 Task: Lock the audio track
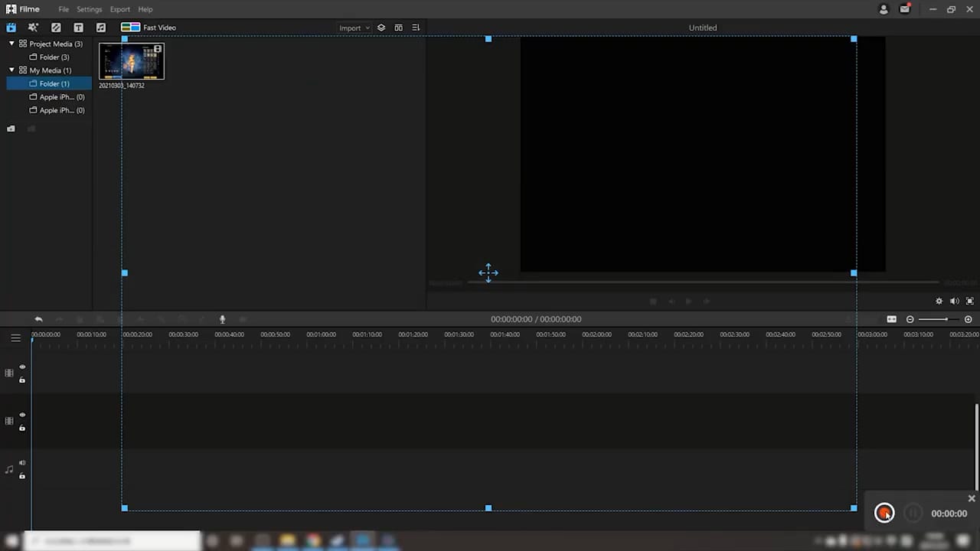tap(22, 476)
